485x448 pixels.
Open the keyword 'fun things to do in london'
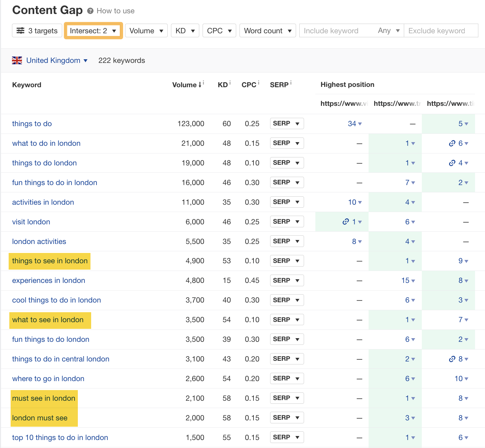[x=54, y=182]
